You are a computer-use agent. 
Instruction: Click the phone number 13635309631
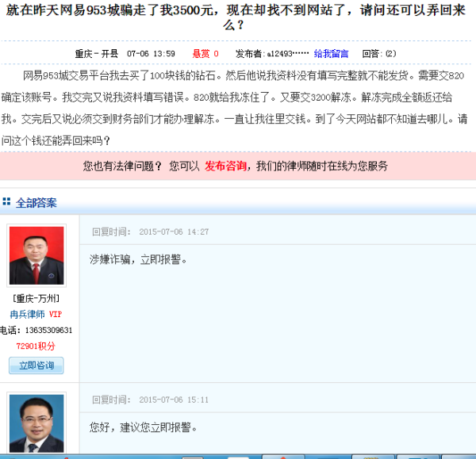click(x=48, y=330)
